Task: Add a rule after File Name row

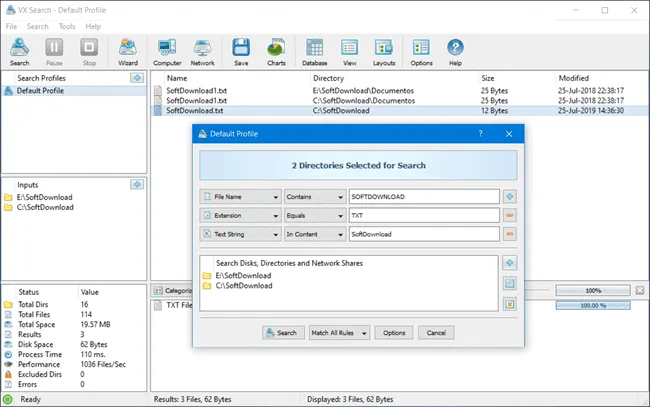Action: 509,196
